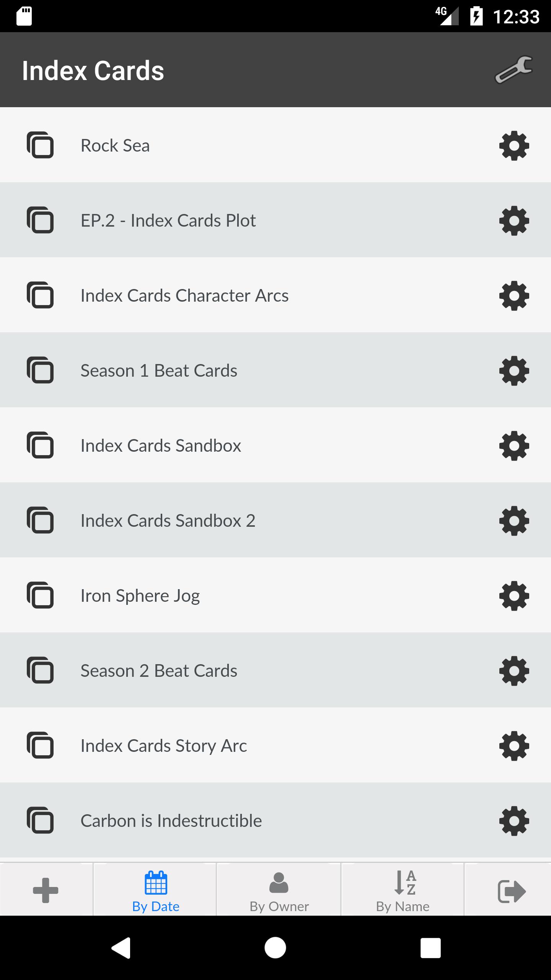551x980 pixels.
Task: Open the Index Cards Sandbox 2 project
Action: 275,520
